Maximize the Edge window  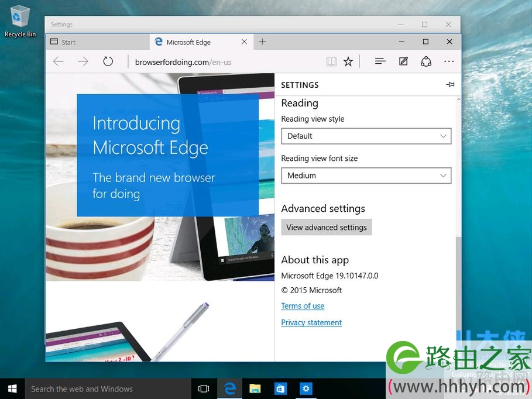tap(425, 42)
